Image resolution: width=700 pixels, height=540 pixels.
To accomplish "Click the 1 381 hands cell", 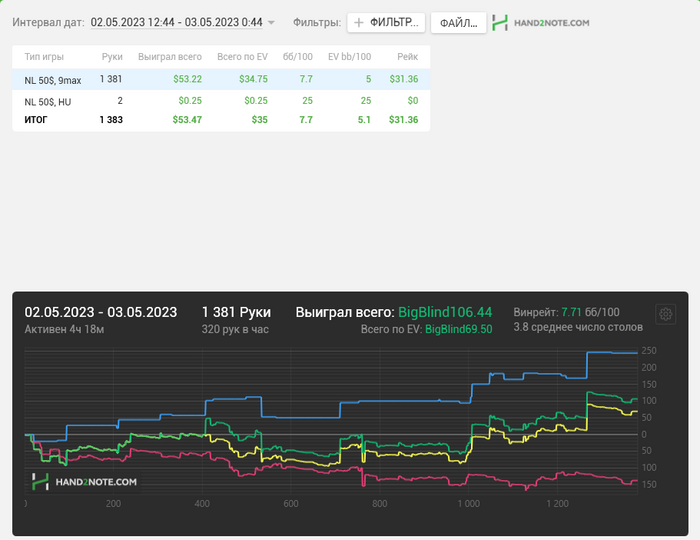I will 111,79.
